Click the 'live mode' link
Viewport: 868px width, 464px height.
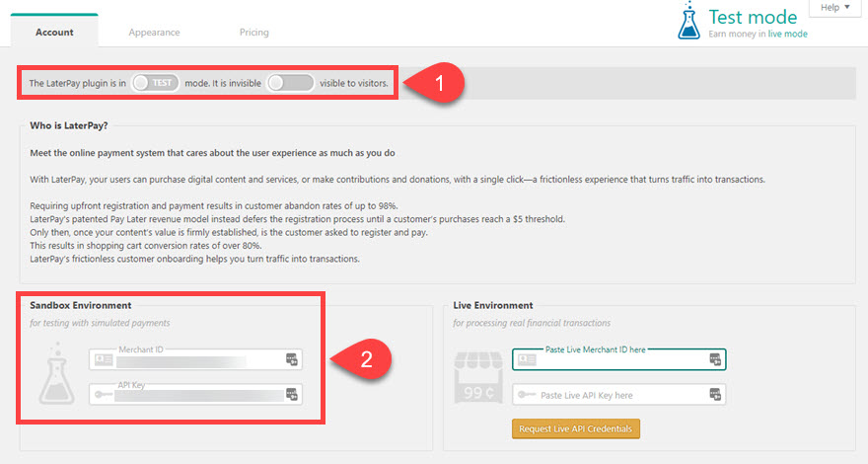pos(787,34)
